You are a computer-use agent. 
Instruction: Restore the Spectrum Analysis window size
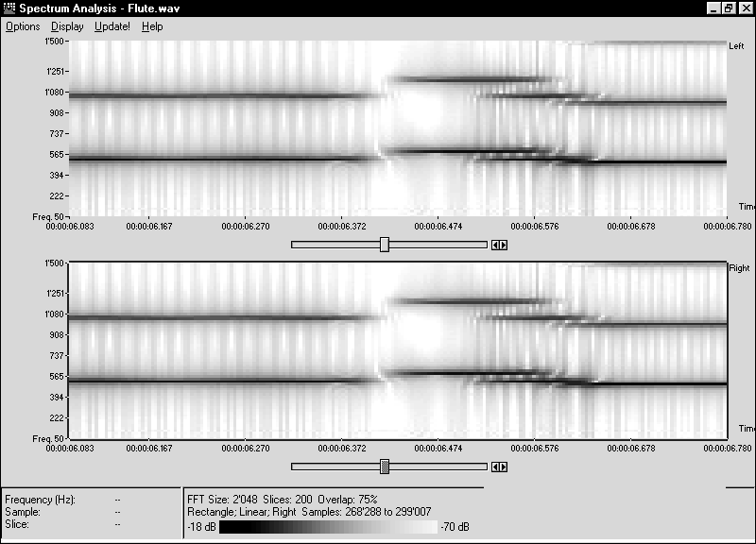point(729,8)
